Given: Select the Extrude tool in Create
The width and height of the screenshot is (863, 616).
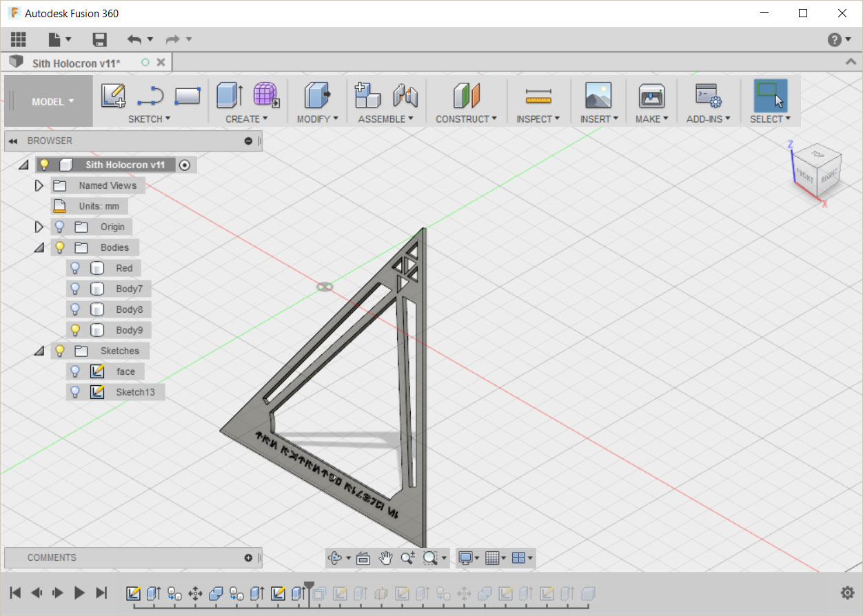Looking at the screenshot, I should [230, 95].
